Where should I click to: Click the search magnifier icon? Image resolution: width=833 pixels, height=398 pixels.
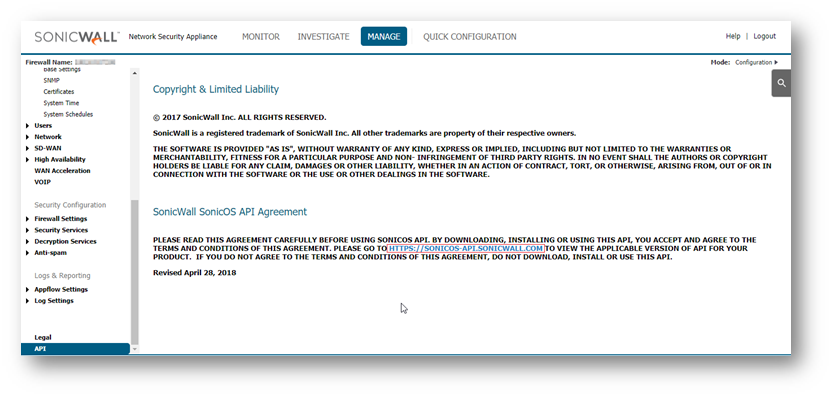pos(781,83)
